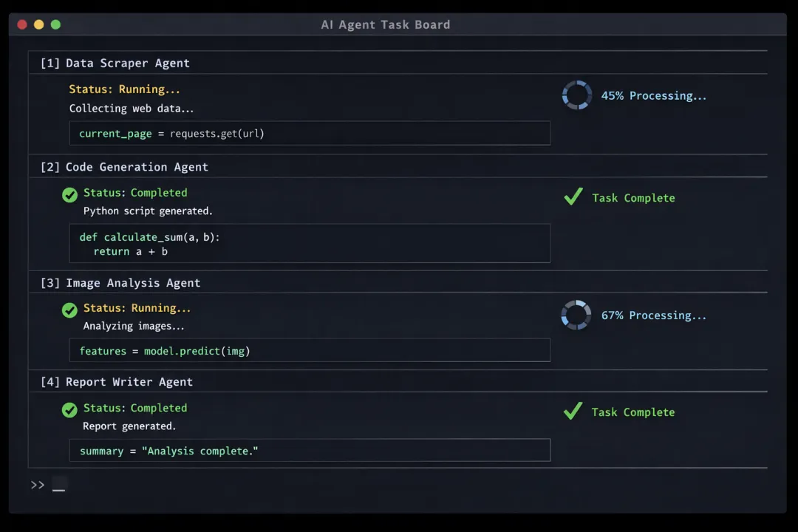Click the 45% Processing label
Image resolution: width=798 pixels, height=532 pixels.
click(653, 95)
